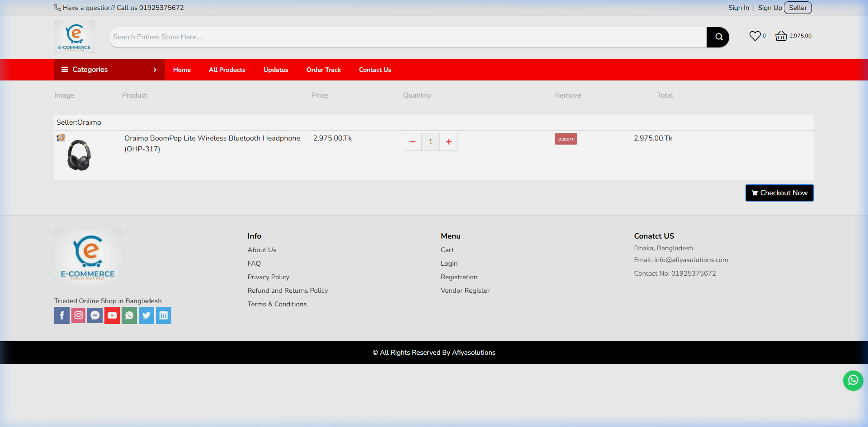This screenshot has height=427, width=868.
Task: Open the floating WhatsApp chat icon
Action: point(853,380)
